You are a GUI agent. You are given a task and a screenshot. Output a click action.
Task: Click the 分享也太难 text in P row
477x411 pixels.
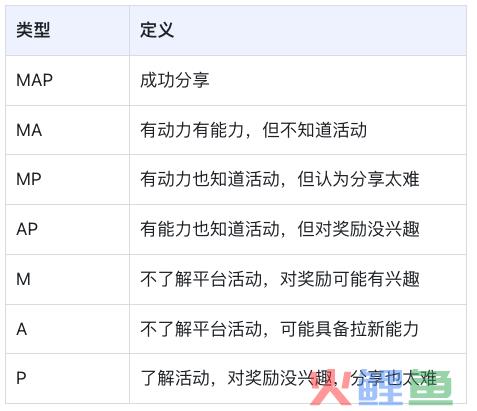(393, 378)
